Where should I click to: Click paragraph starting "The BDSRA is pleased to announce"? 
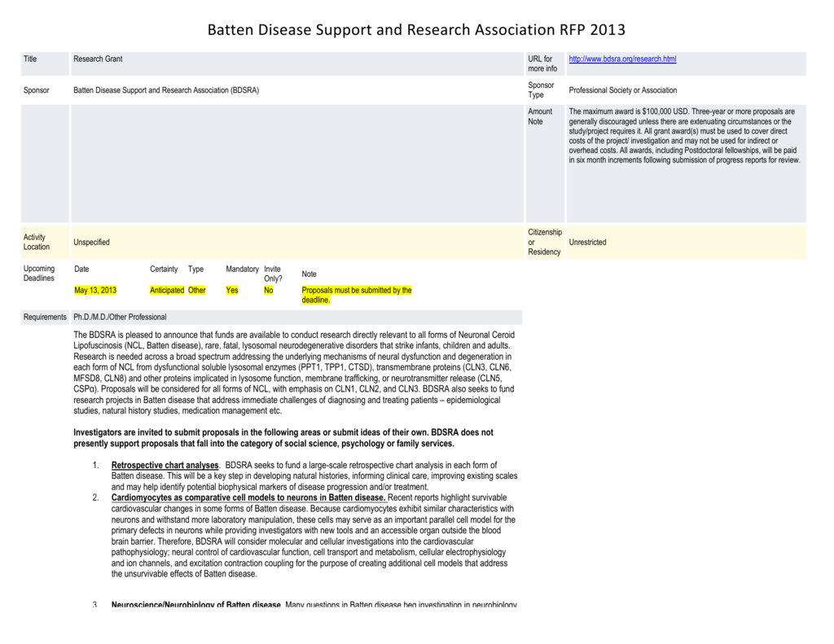pos(294,373)
